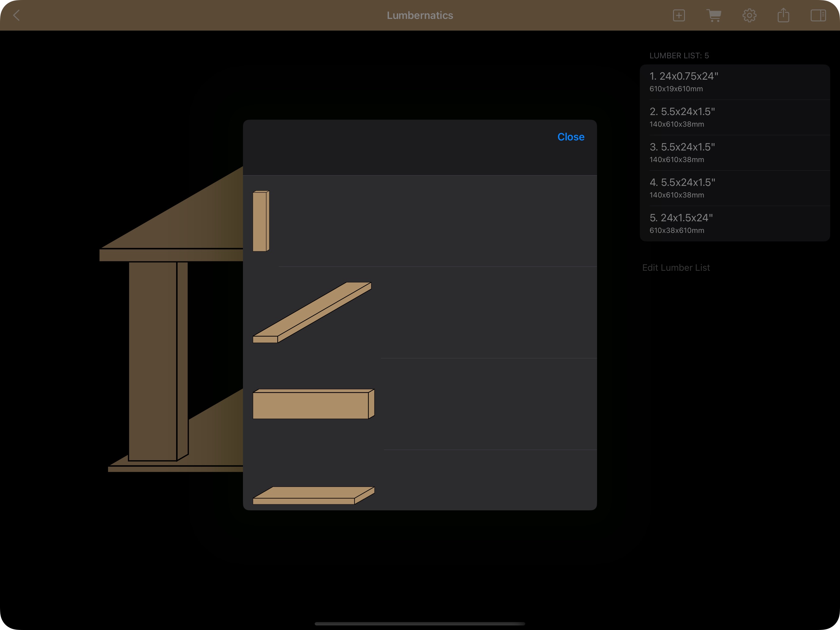Tap the thin vertical board thumbnail in the popup

(x=261, y=220)
